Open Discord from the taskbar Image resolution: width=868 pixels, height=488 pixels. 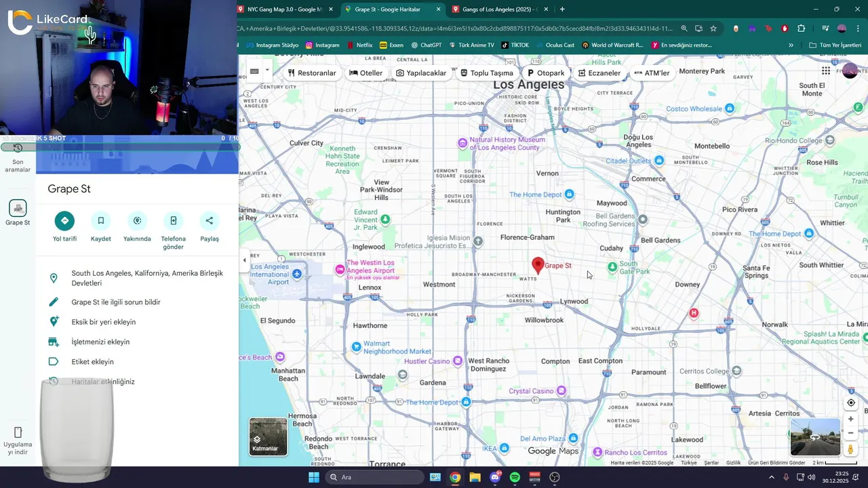495,477
